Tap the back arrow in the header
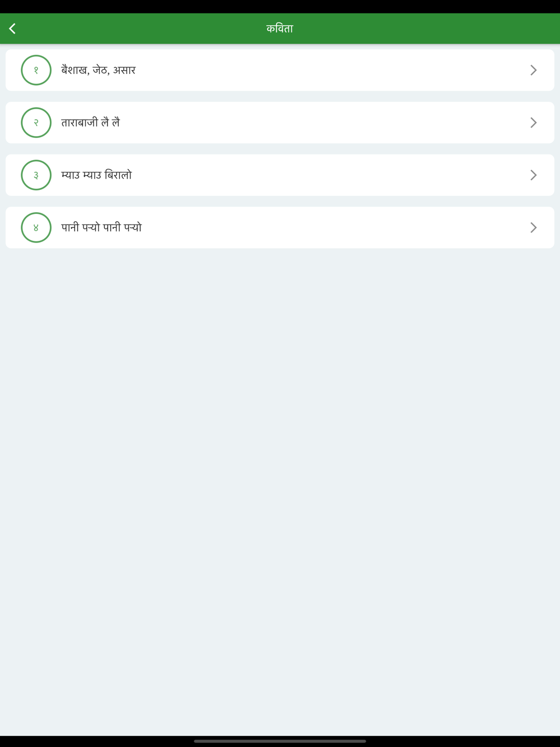Image resolution: width=560 pixels, height=747 pixels. click(12, 29)
